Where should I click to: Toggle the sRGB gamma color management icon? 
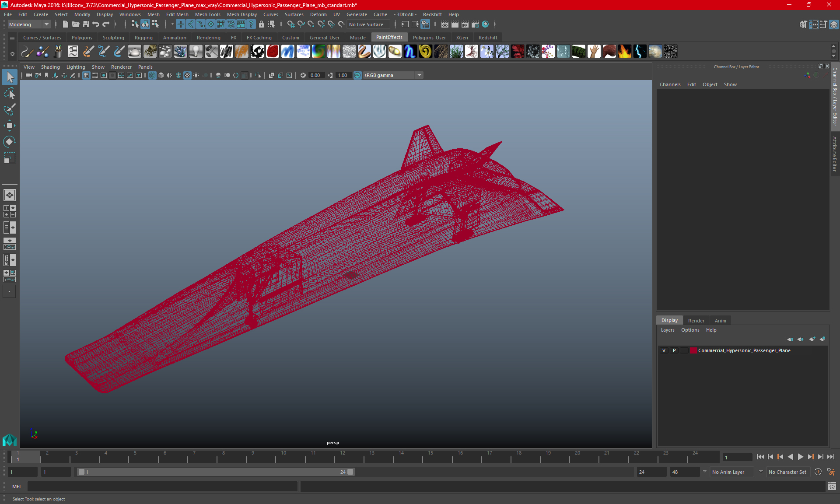coord(357,75)
